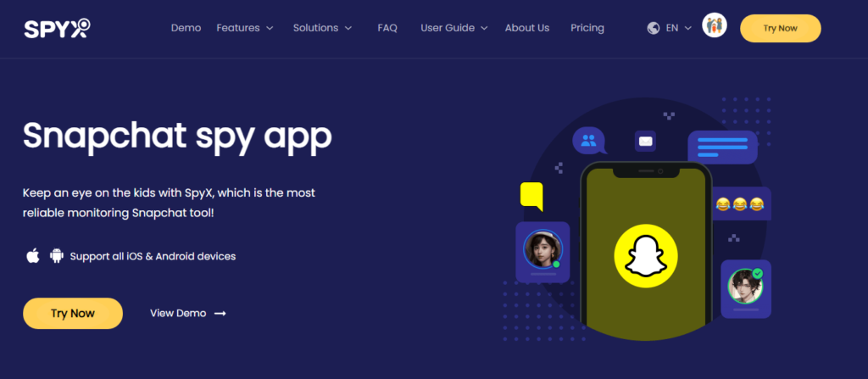Expand the Solutions menu
This screenshot has height=379, width=868.
click(322, 28)
